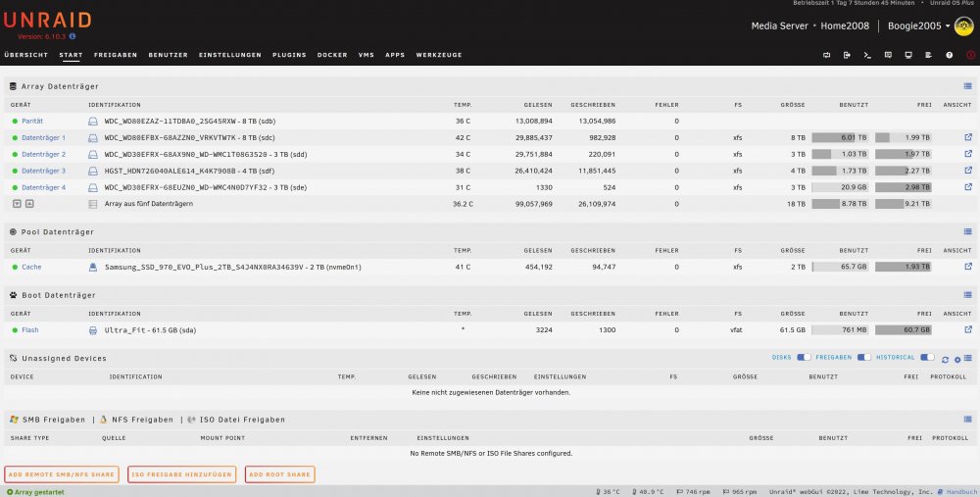This screenshot has width=980, height=497.
Task: Open view icon for Cache drive
Action: coord(968,267)
